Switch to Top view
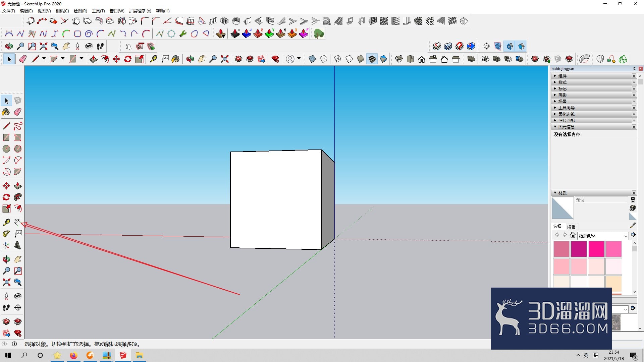Screen dimensions: 644x362 410,59
